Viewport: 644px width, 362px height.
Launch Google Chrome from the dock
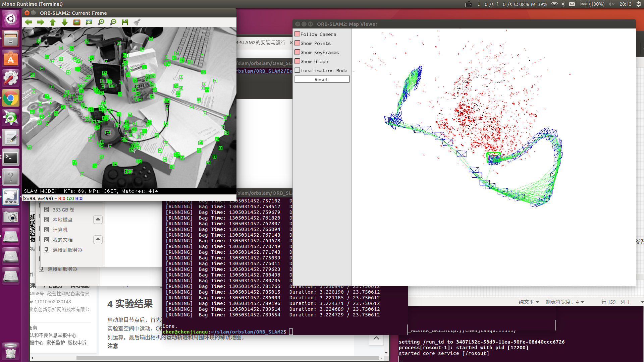11,98
